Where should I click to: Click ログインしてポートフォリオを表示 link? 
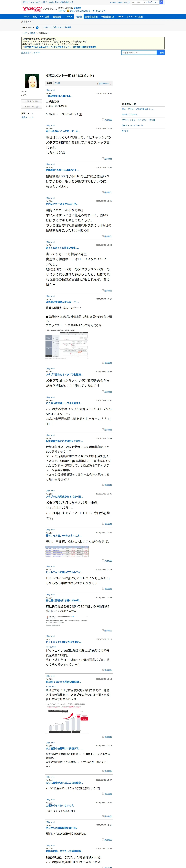(x=57, y=28)
